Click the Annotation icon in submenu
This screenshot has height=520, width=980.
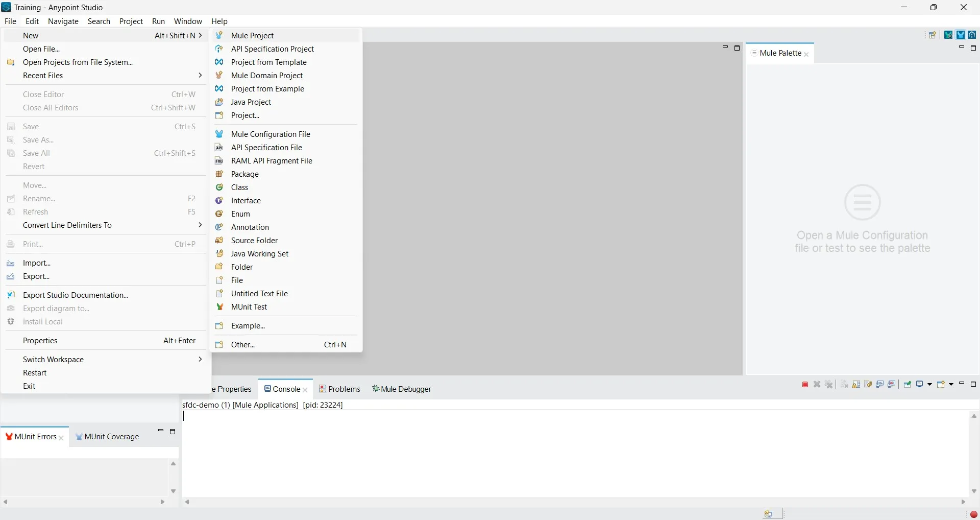click(219, 227)
